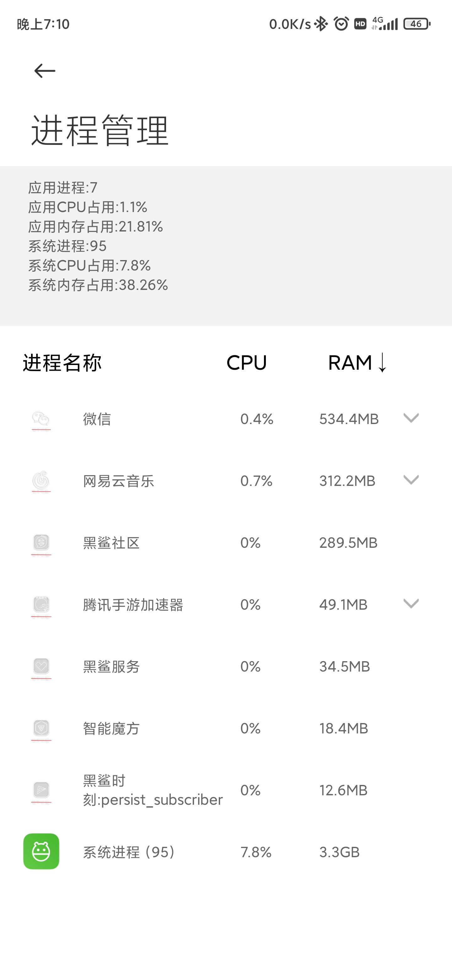Screen dimensions: 452x980
Task: Select the 黑鲨社区 process name
Action: coord(111,543)
